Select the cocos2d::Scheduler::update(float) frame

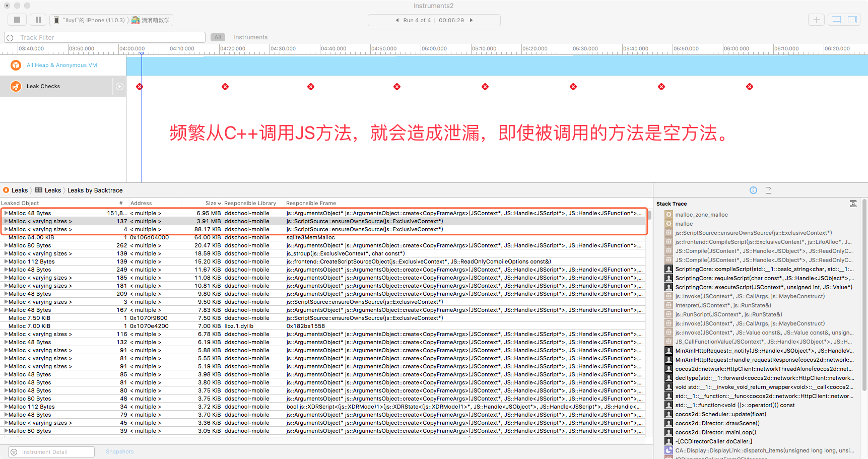(720, 414)
